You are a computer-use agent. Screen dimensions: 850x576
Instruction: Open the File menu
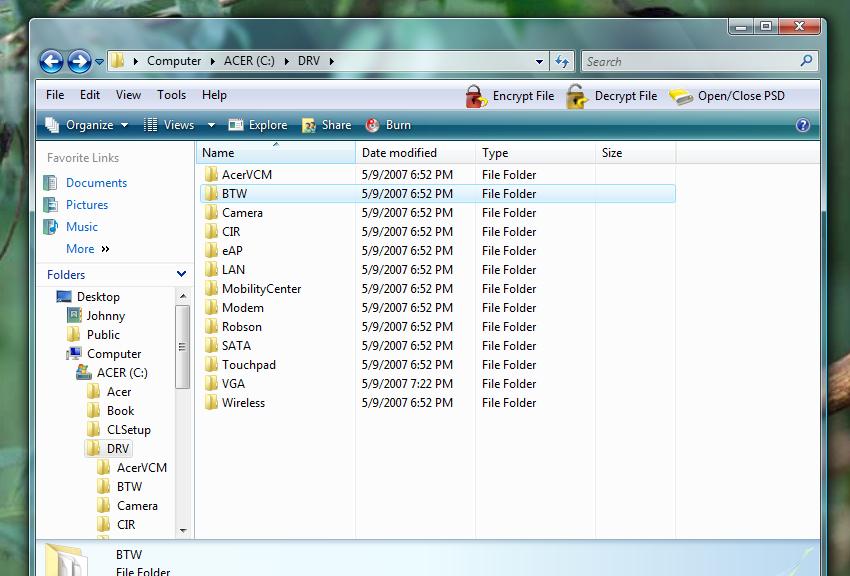(x=55, y=95)
